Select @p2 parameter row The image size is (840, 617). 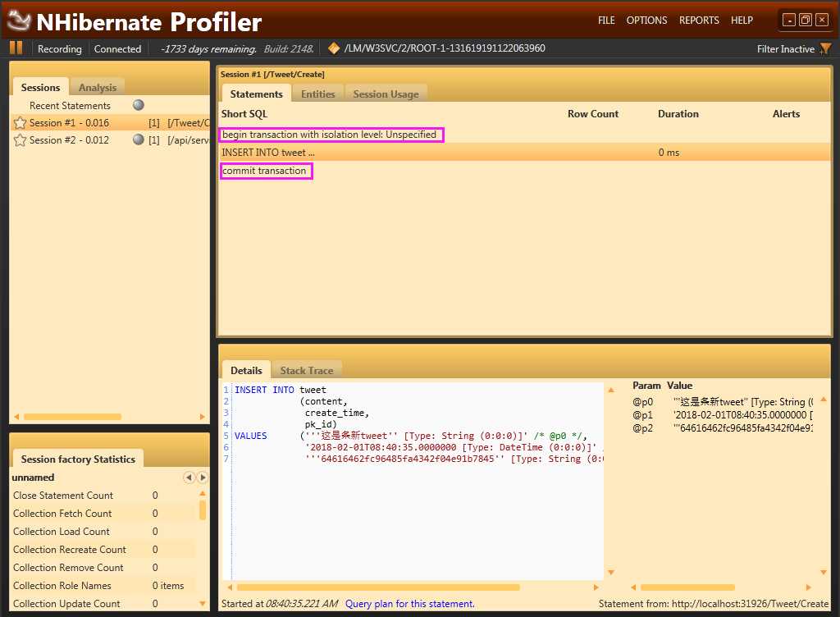[723, 428]
